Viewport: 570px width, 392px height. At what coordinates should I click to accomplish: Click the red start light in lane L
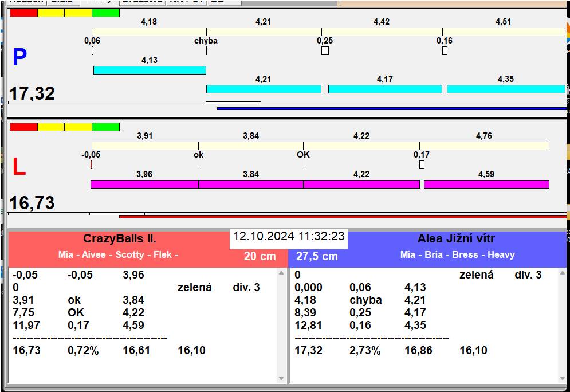(23, 127)
